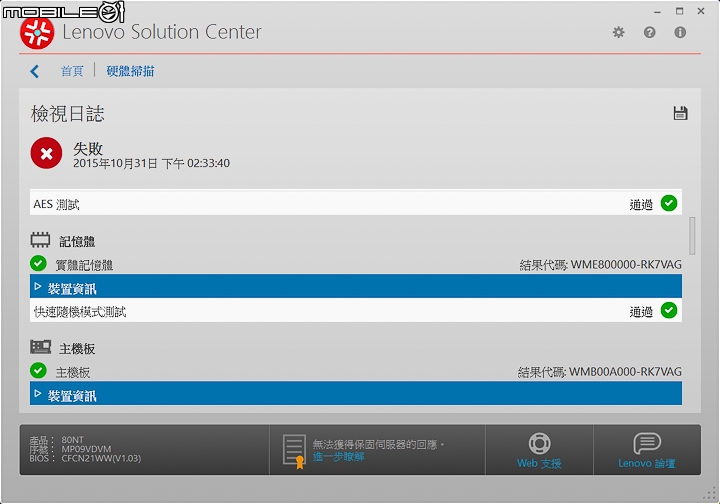Click the log scrollbar thumb
This screenshot has width=720, height=504.
pyautogui.click(x=692, y=236)
